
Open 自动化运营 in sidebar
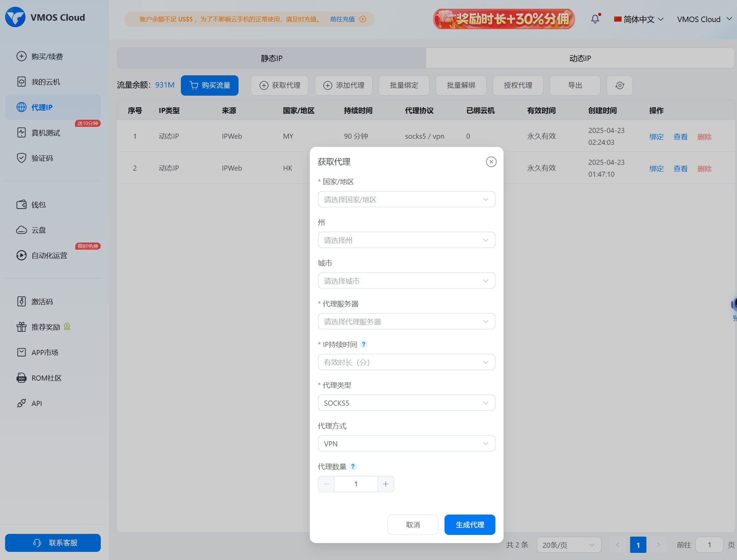point(53,255)
